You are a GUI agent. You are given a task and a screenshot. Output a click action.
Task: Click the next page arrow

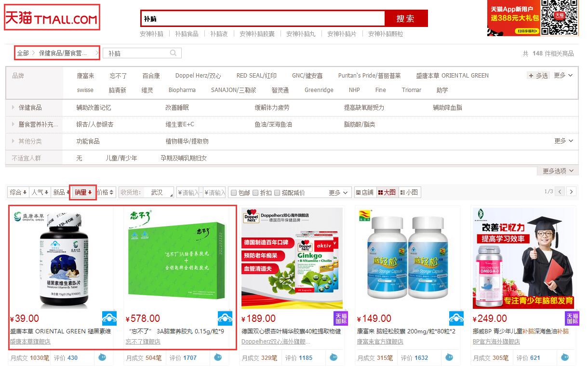[x=571, y=191]
